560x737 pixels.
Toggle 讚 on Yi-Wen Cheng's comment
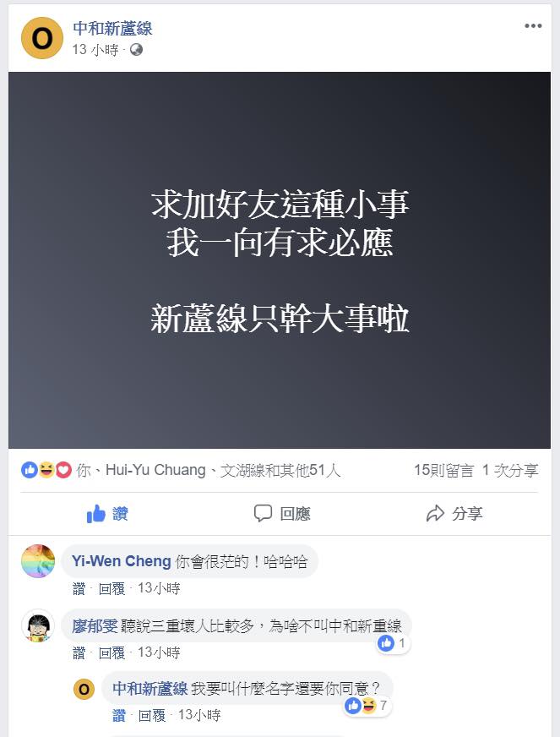click(x=79, y=588)
